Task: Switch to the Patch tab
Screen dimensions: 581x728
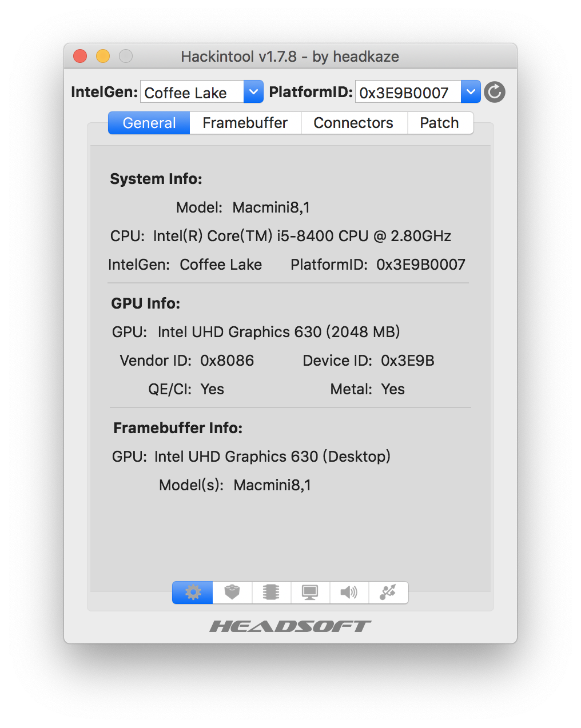Action: point(440,123)
